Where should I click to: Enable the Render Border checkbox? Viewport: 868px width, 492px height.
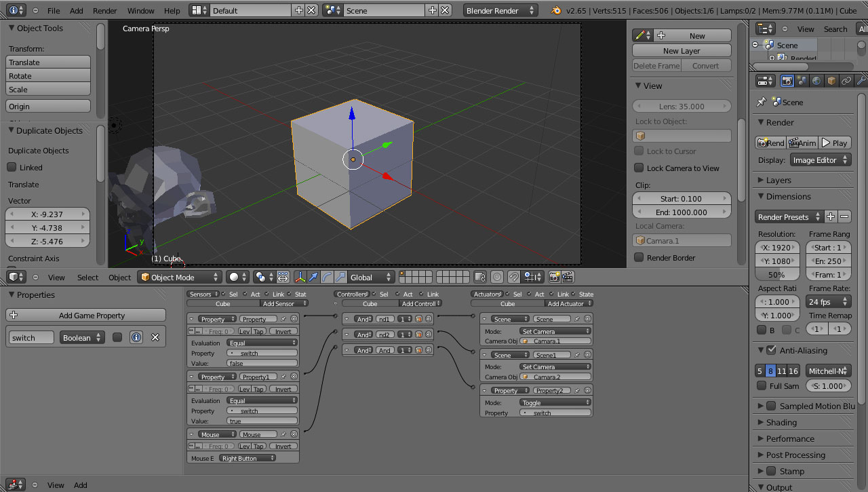(x=639, y=258)
